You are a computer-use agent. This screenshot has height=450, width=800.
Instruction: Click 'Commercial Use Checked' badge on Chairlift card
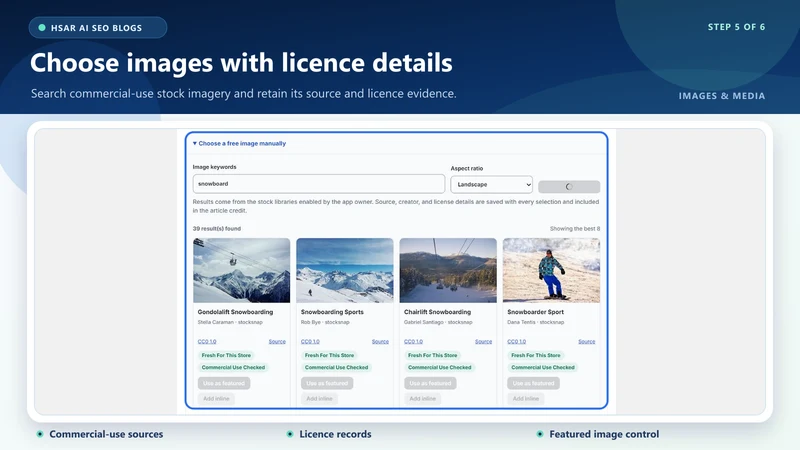[440, 367]
